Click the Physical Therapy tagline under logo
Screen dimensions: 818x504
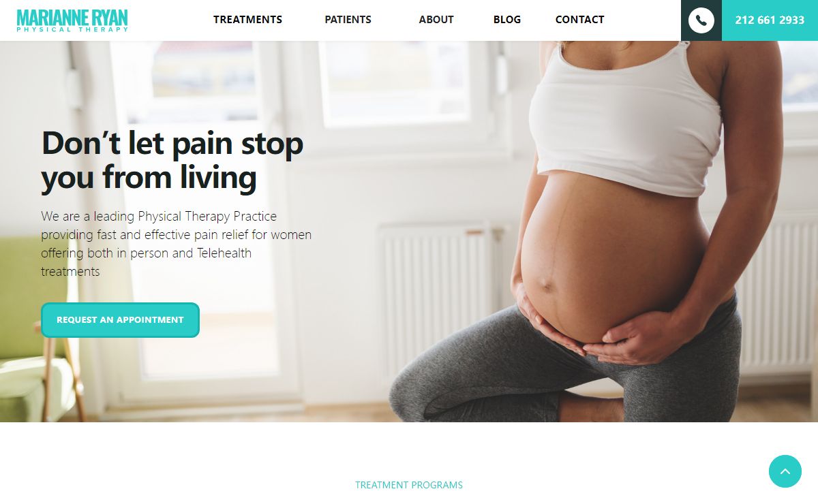point(72,29)
